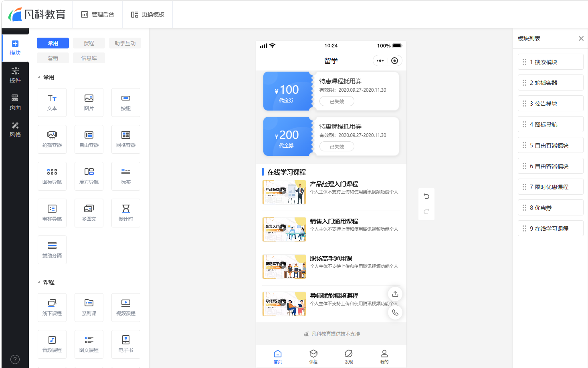Switch to the 营销 module tab
Image resolution: width=588 pixels, height=368 pixels.
[53, 58]
